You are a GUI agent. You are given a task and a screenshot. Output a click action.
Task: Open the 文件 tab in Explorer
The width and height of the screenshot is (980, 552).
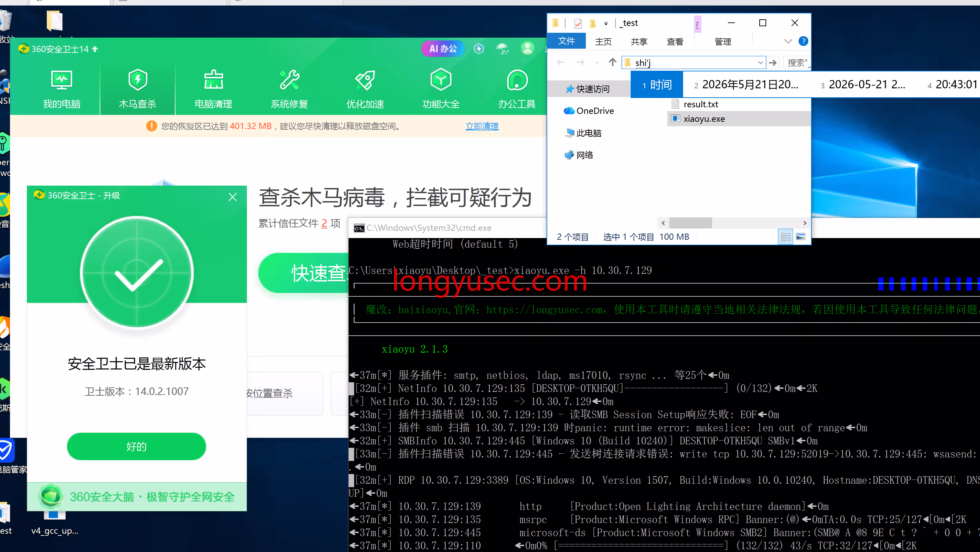click(x=566, y=41)
